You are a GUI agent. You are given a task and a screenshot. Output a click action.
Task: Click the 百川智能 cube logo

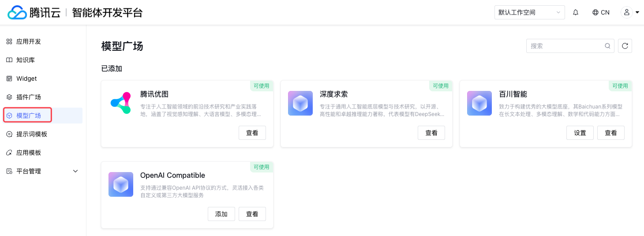coord(479,103)
